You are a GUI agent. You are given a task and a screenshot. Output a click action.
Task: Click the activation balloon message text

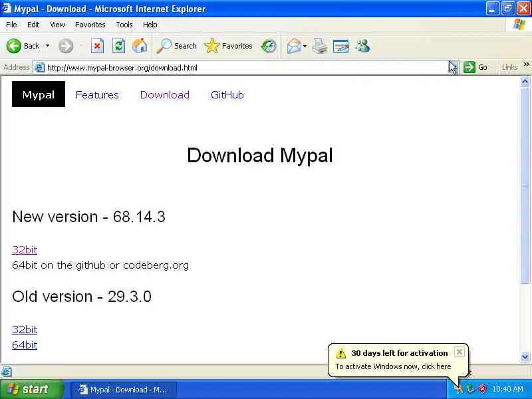coord(393,366)
